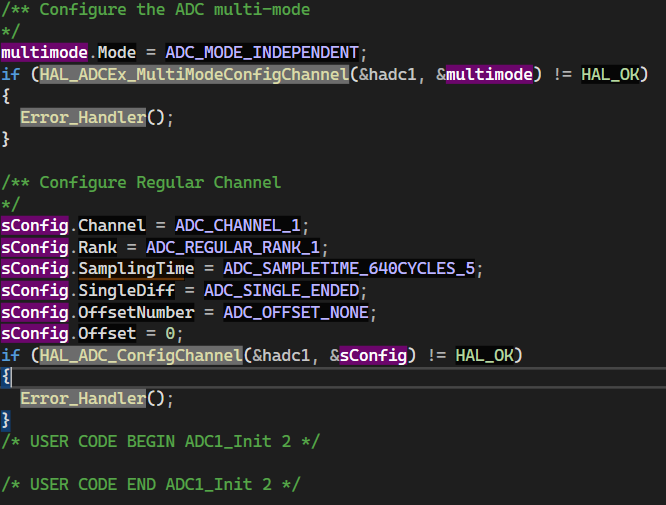Viewport: 666px width, 505px height.
Task: Click the ADC_MODE_INDEPENDENT constant
Action: tap(262, 53)
